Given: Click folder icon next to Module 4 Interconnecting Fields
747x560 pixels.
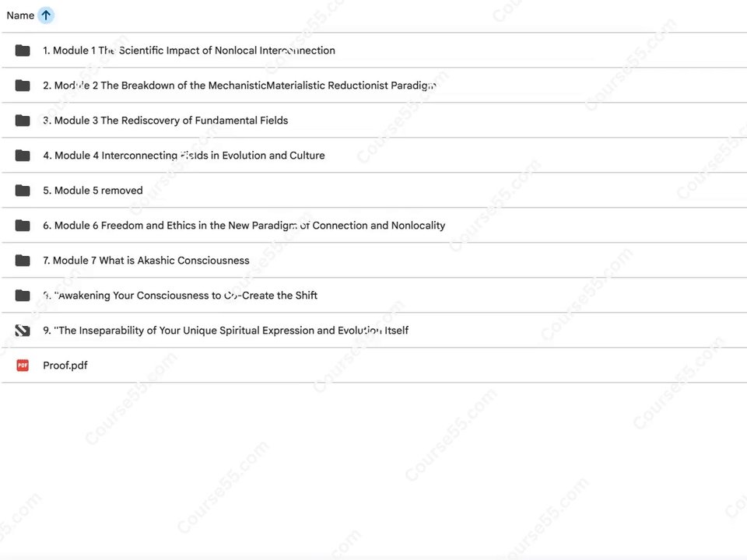Looking at the screenshot, I should click(23, 156).
